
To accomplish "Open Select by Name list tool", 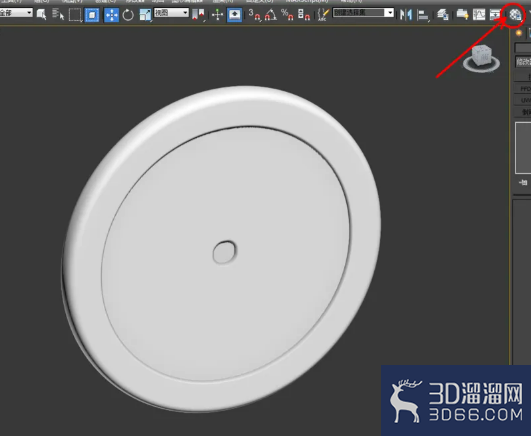I will pyautogui.click(x=58, y=15).
